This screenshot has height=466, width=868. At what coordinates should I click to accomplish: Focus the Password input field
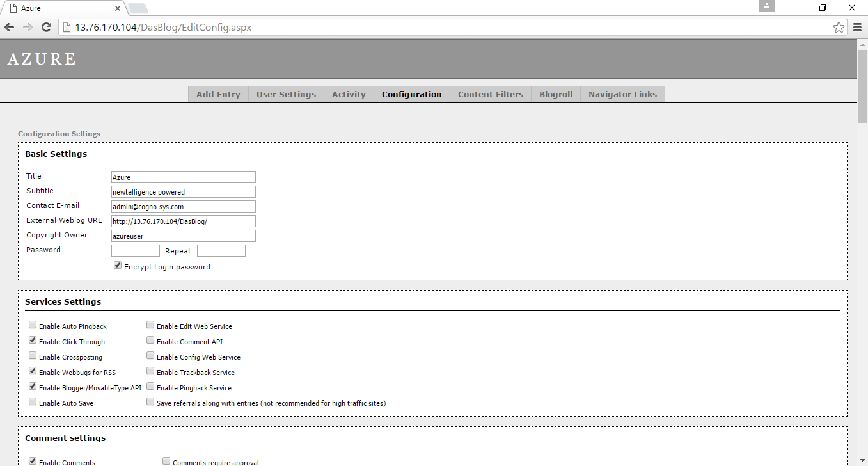(x=135, y=251)
